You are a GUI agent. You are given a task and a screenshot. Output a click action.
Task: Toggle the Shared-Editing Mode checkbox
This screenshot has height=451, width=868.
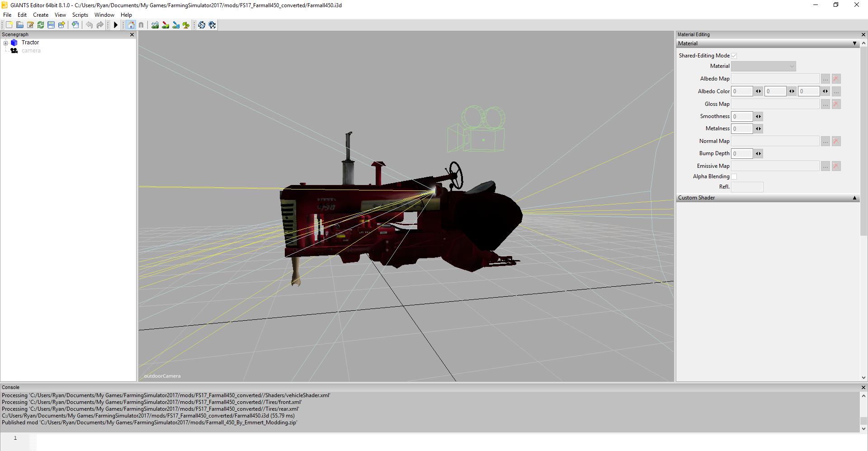pos(734,56)
